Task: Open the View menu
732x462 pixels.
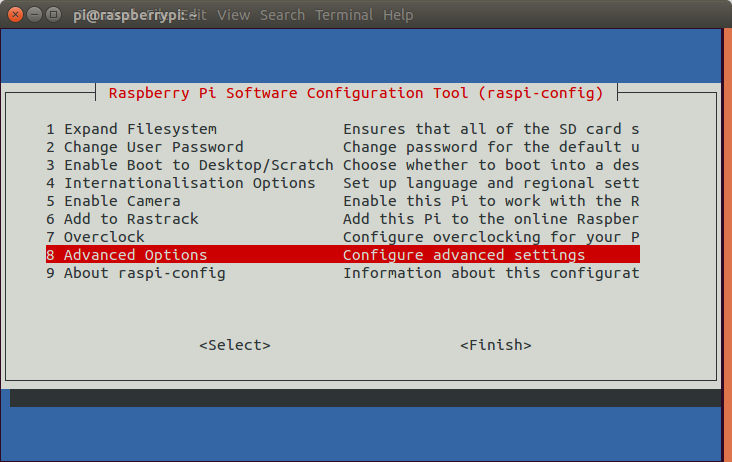Action: tap(233, 15)
